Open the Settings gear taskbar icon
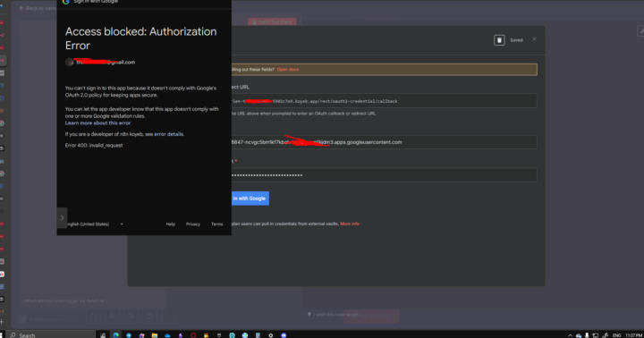 (271, 335)
